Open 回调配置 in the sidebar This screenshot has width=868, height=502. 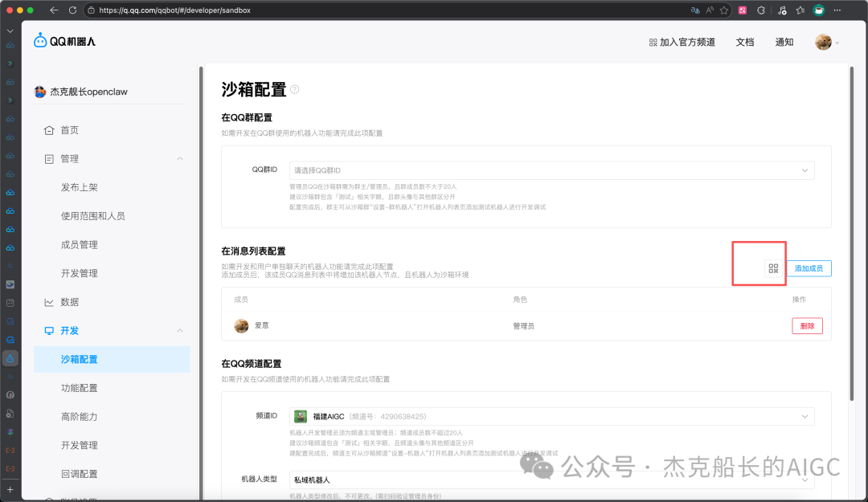point(79,474)
